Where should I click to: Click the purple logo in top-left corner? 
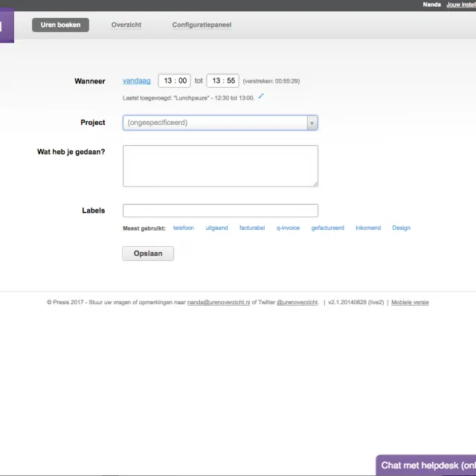[7, 25]
